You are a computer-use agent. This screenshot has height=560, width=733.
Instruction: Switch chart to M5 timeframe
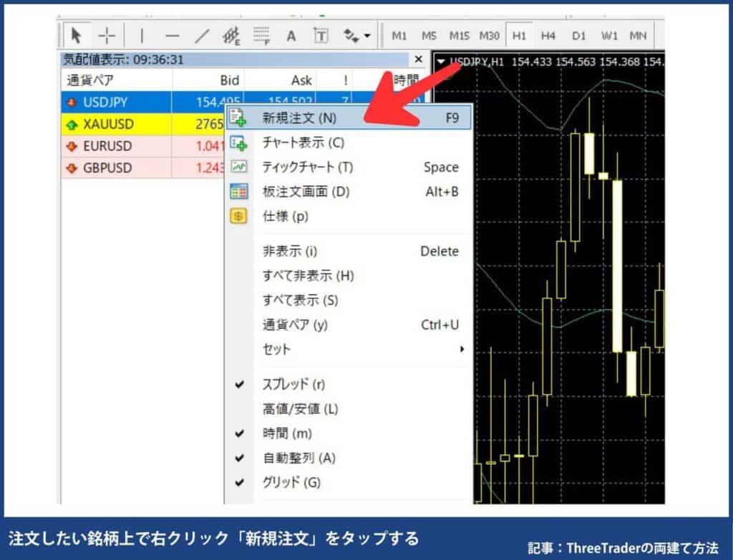(x=429, y=36)
